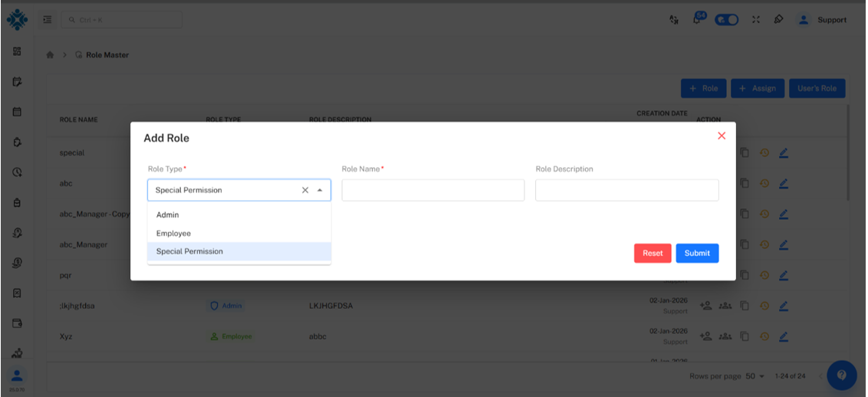
Task: Click the red Reset button
Action: coord(653,253)
